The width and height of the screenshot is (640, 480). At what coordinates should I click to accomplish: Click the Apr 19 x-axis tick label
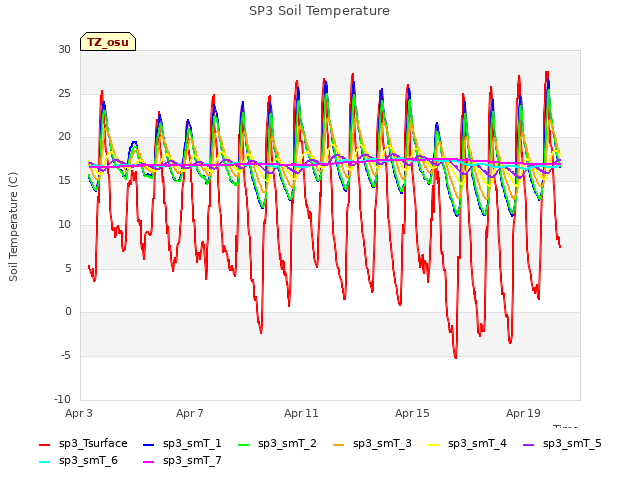pos(523,413)
